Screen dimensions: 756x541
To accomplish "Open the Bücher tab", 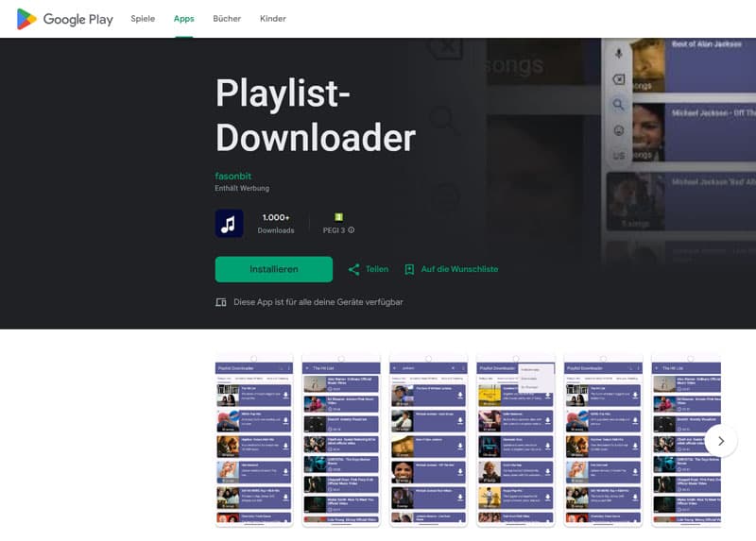I will 227,19.
